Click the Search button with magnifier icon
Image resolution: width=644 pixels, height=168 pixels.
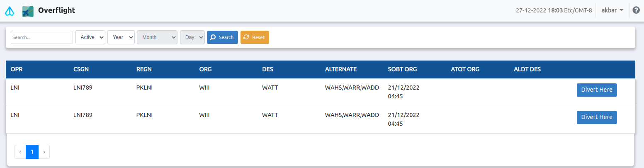click(222, 37)
